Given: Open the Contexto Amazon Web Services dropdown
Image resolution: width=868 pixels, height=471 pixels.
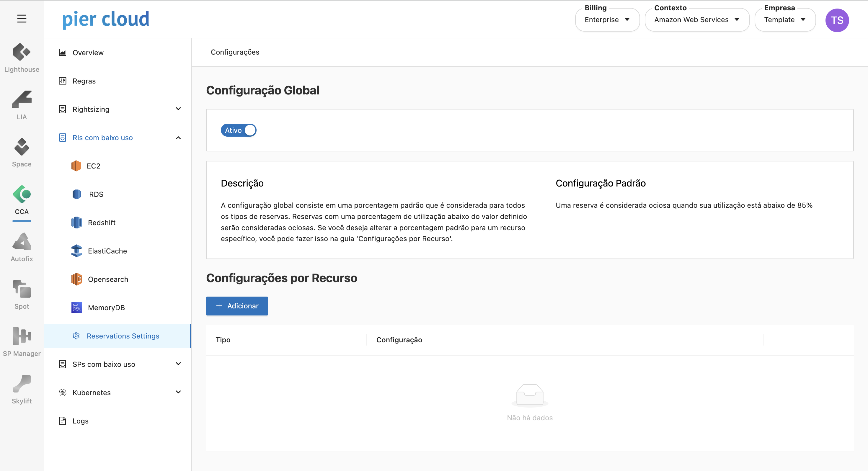Looking at the screenshot, I should click(696, 20).
